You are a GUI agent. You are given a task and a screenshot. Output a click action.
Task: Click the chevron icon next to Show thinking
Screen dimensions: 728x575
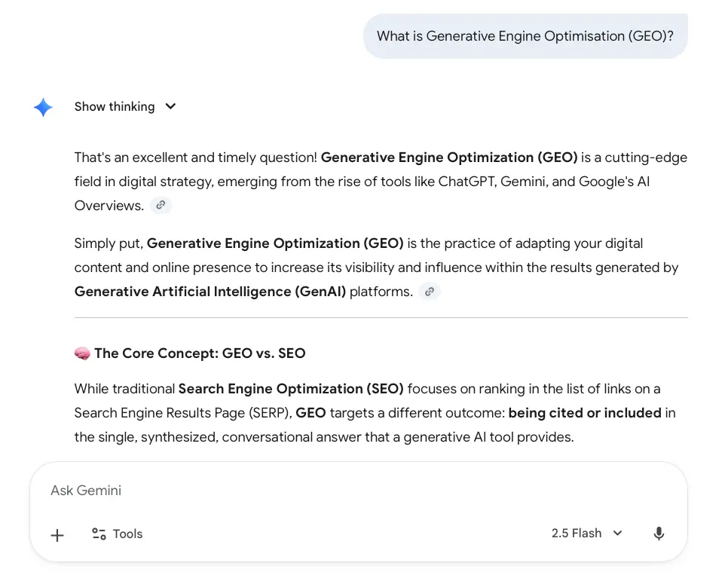pos(170,106)
